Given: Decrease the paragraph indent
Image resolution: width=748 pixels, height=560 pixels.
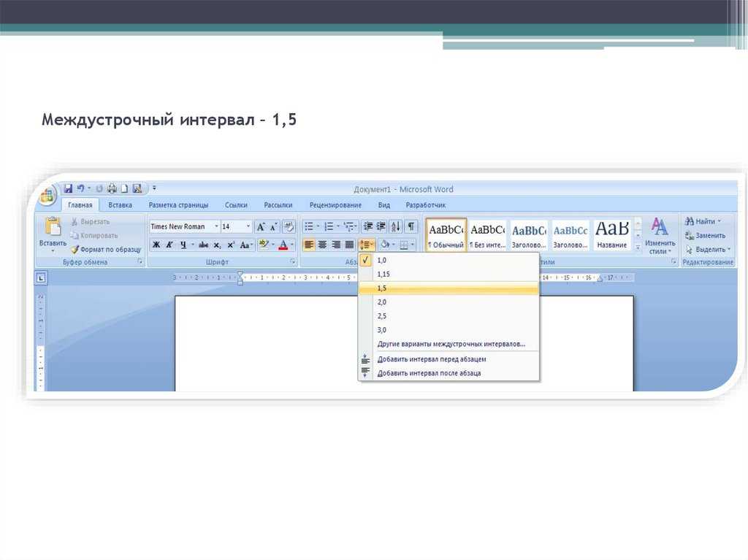Looking at the screenshot, I should [368, 226].
